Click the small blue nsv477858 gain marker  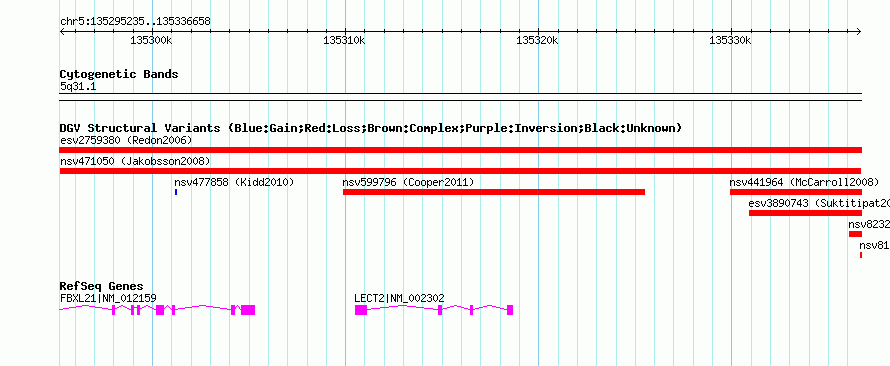(176, 192)
